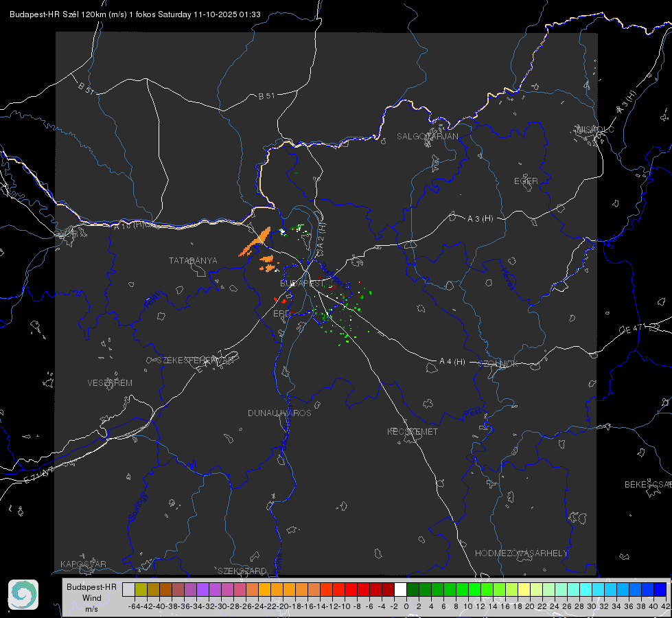Viewport: 672px width, 618px height.
Task: Click the VESZPREM city label
Action: [110, 383]
